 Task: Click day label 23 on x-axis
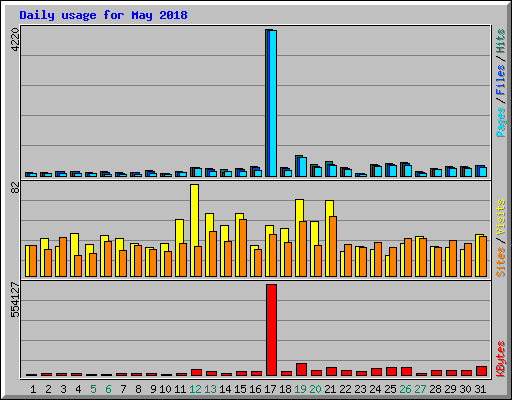point(360,389)
